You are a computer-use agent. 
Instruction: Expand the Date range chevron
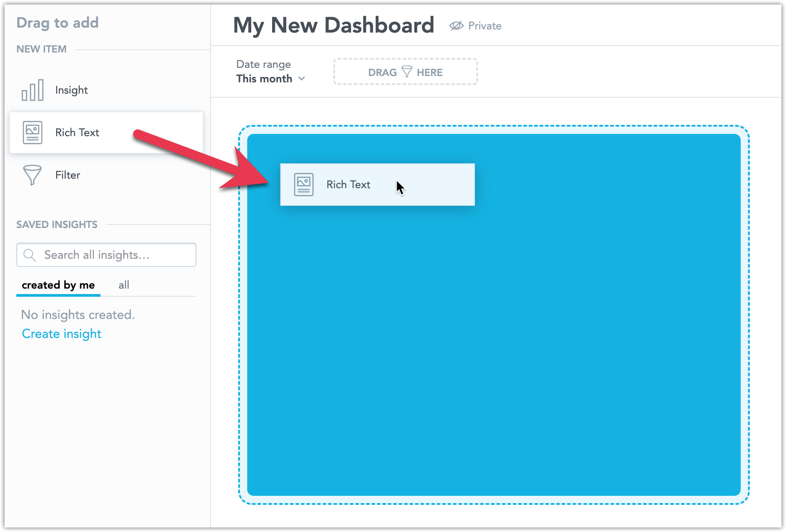pos(302,79)
